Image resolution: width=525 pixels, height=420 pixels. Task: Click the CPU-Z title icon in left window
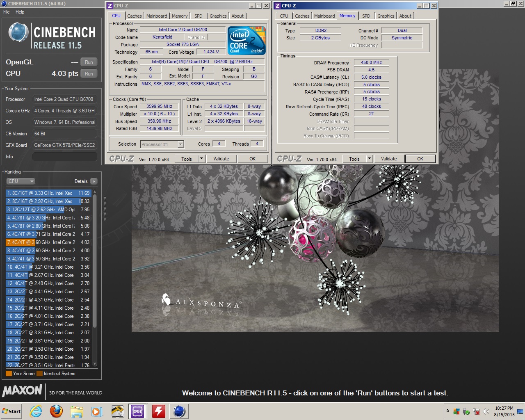coord(110,6)
